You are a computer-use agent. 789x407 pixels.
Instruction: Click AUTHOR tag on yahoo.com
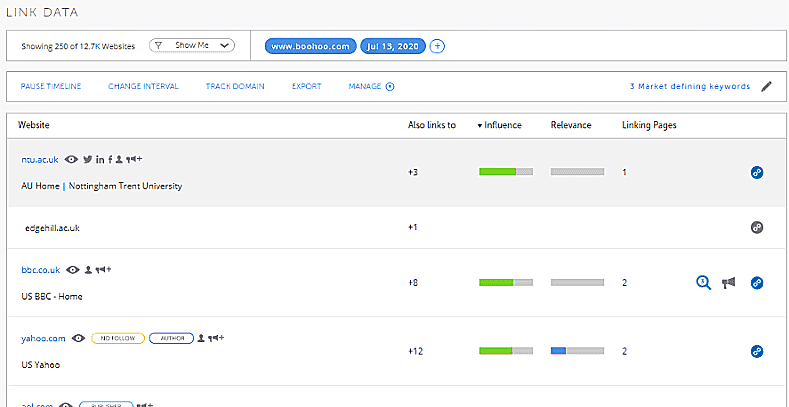pyautogui.click(x=172, y=338)
